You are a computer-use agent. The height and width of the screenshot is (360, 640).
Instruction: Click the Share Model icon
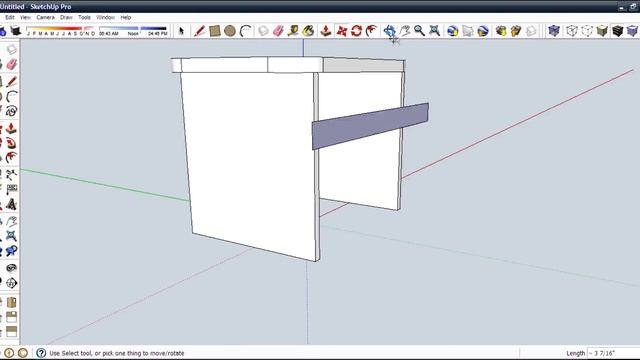point(516,31)
